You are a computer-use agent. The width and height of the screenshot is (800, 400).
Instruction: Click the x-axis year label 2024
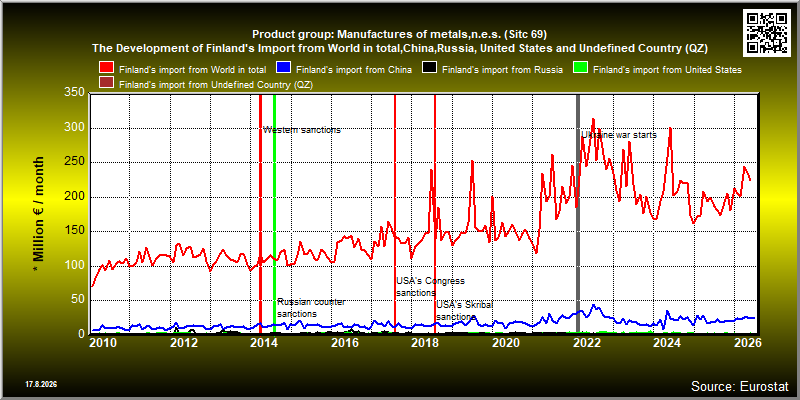[667, 343]
